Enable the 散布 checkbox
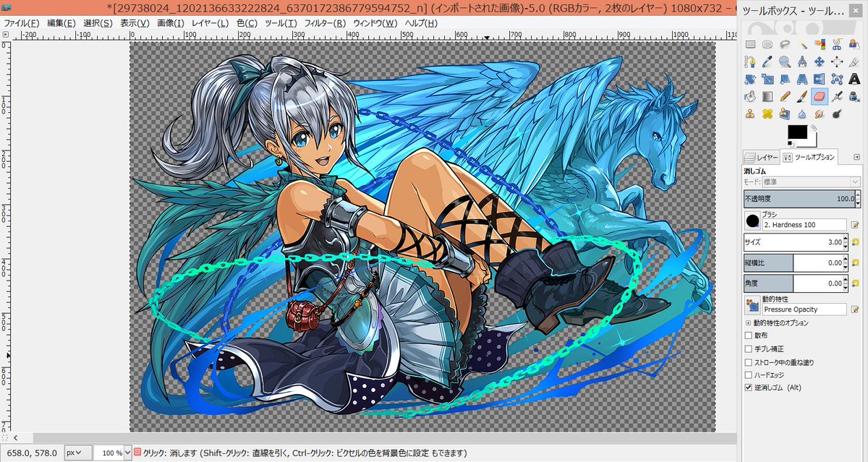 [x=749, y=335]
